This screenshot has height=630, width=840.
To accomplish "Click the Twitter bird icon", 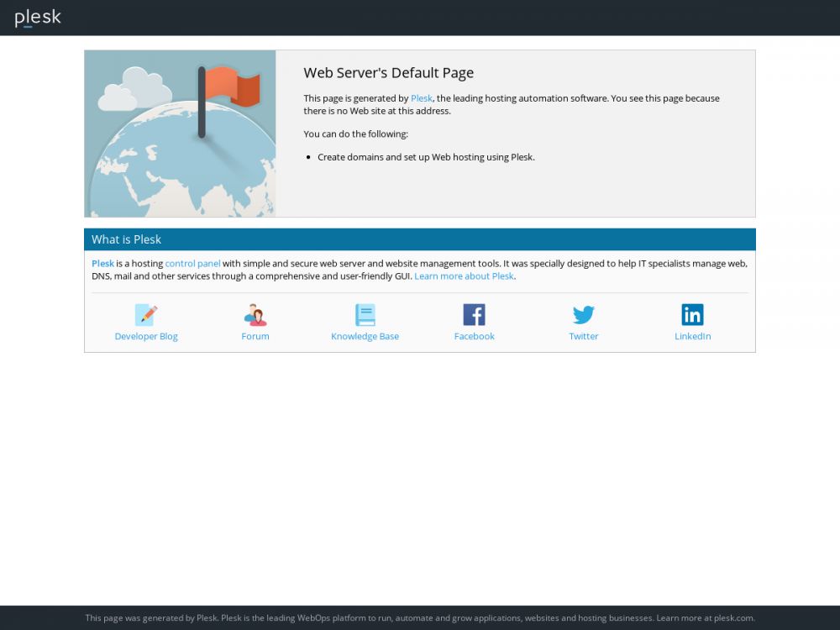I will [x=583, y=315].
